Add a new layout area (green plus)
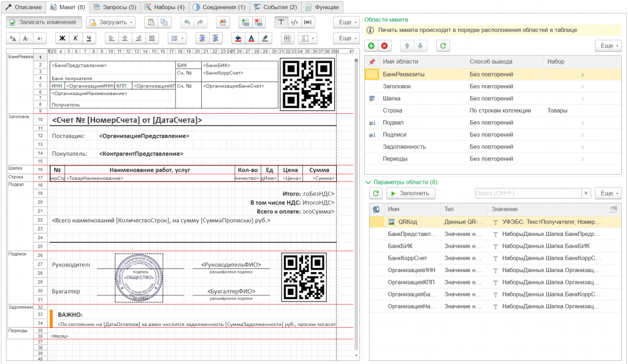Screen dimensions: 628x364 (x=371, y=46)
